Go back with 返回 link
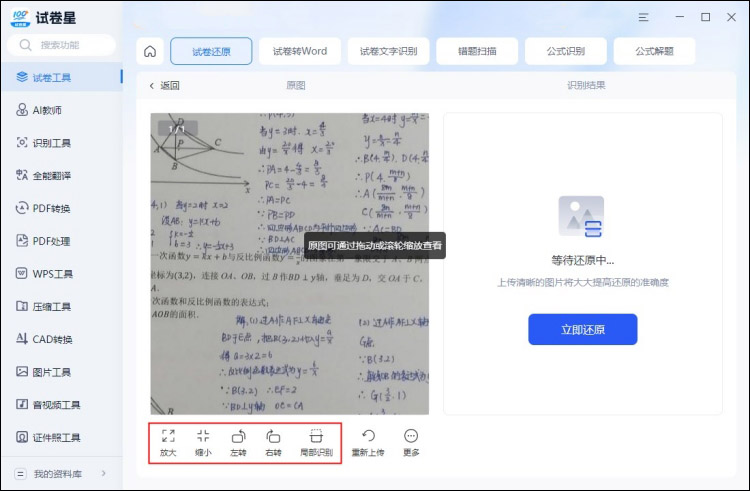Image resolution: width=750 pixels, height=491 pixels. click(164, 86)
